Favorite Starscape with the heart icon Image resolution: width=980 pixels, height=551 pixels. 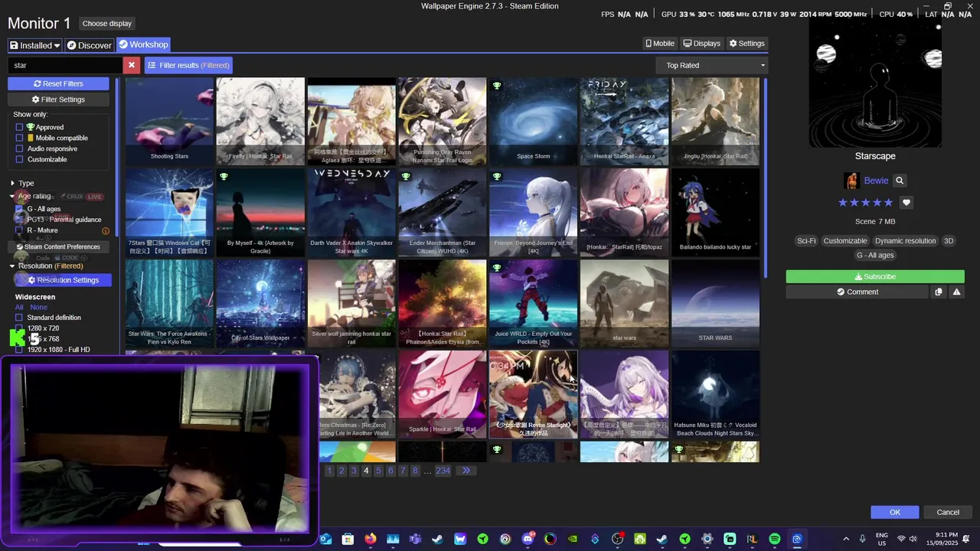906,203
